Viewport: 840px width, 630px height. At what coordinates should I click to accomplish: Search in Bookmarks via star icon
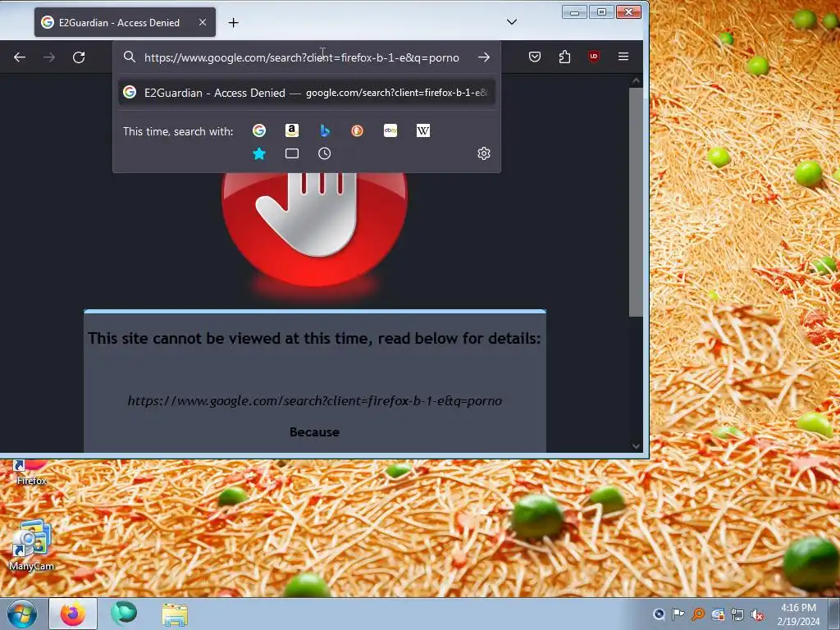pos(259,153)
